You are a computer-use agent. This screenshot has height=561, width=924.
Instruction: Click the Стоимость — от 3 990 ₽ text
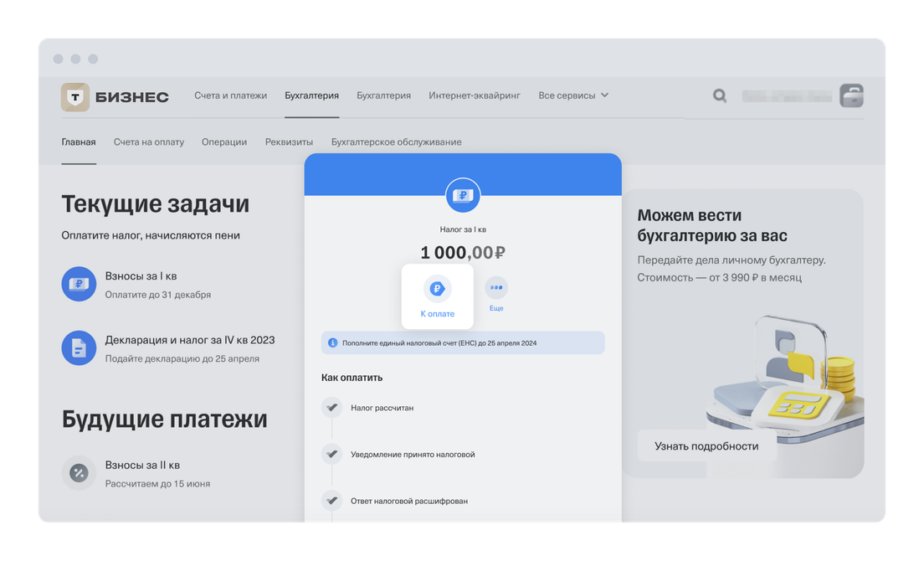(720, 277)
